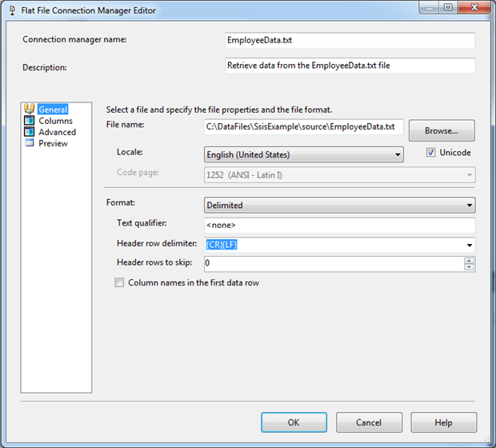Switch to the Advanced page label

[58, 132]
